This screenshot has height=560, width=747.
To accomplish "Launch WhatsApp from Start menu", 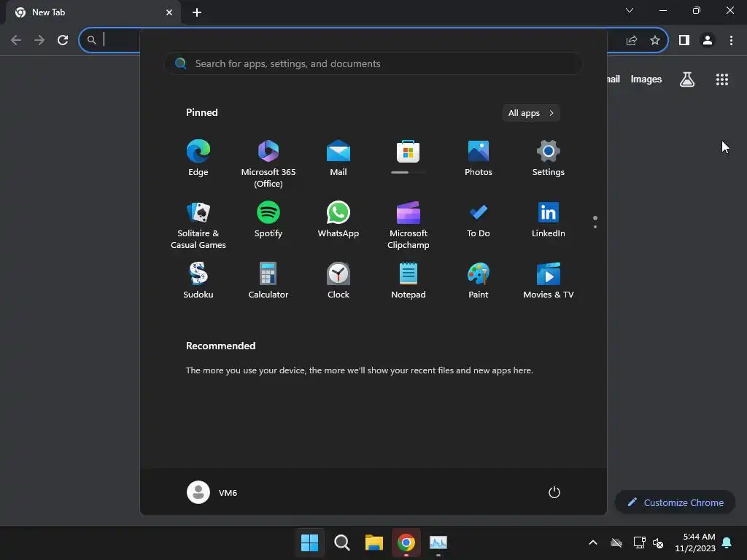I will tap(338, 219).
